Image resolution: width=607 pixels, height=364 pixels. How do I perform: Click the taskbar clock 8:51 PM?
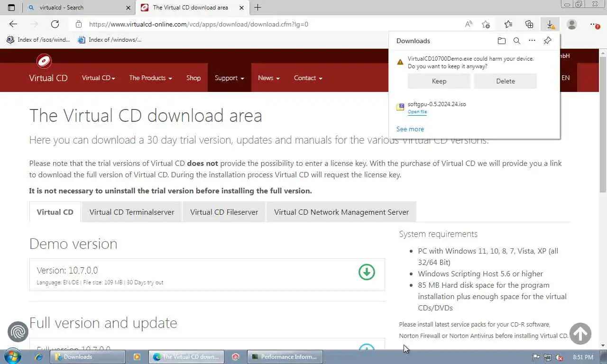(583, 357)
